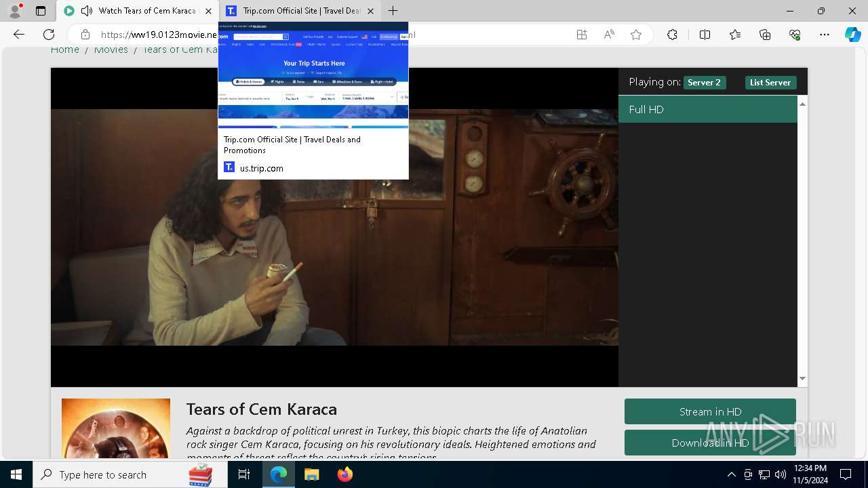Open the system volume tray icon

pyautogui.click(x=781, y=474)
